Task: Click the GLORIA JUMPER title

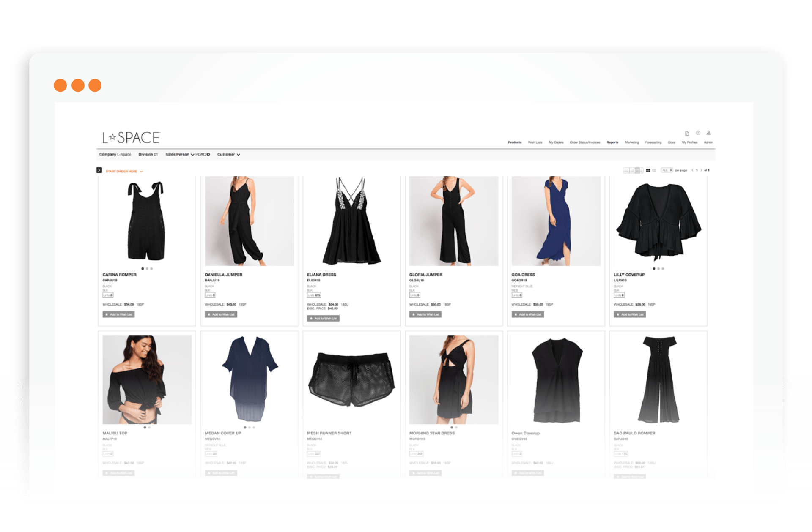Action: point(426,275)
